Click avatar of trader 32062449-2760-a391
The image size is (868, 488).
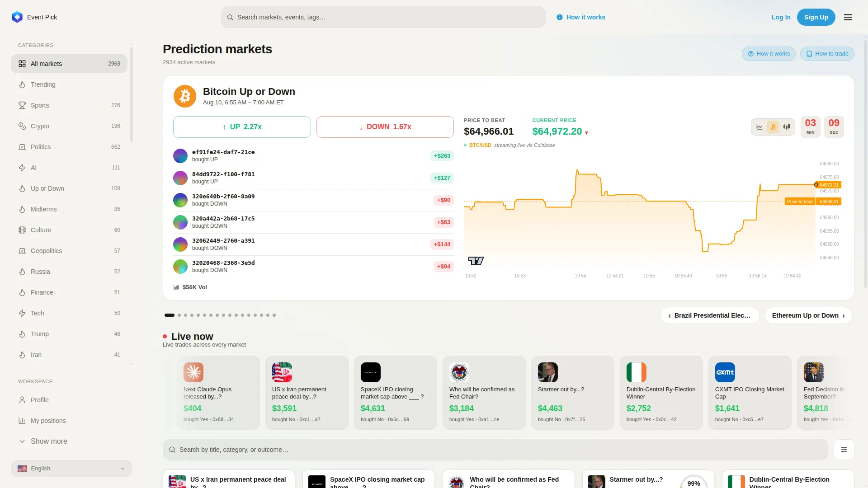180,244
